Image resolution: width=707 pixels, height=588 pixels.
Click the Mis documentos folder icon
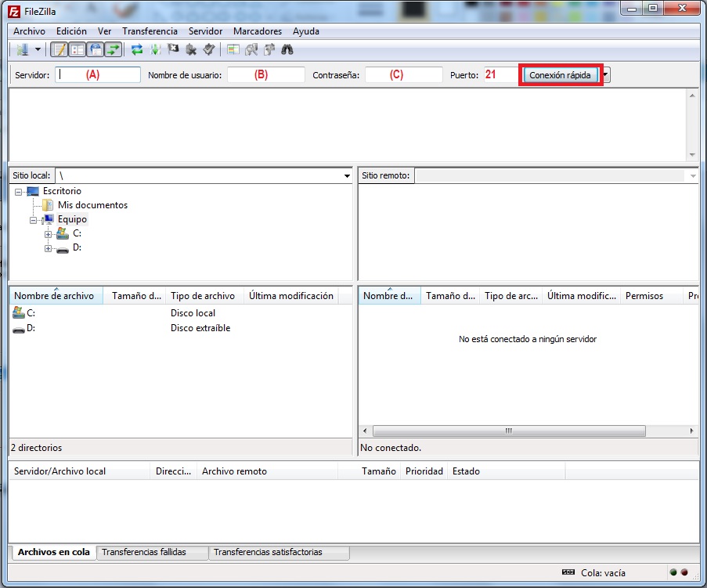[48, 206]
